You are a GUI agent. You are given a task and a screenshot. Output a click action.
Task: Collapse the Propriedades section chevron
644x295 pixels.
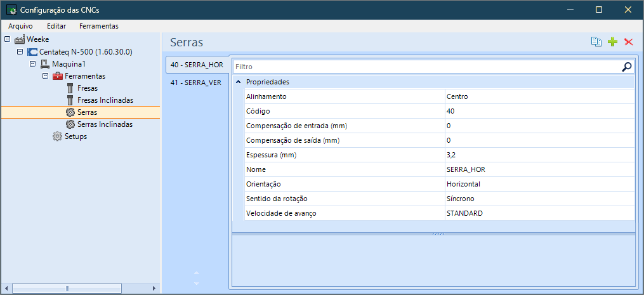[238, 82]
